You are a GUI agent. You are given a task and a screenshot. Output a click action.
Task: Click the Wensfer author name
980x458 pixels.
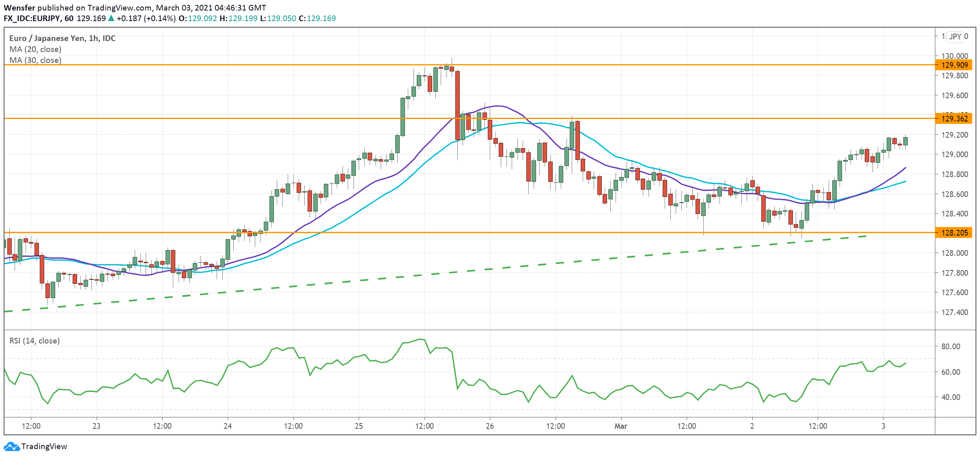[x=19, y=8]
